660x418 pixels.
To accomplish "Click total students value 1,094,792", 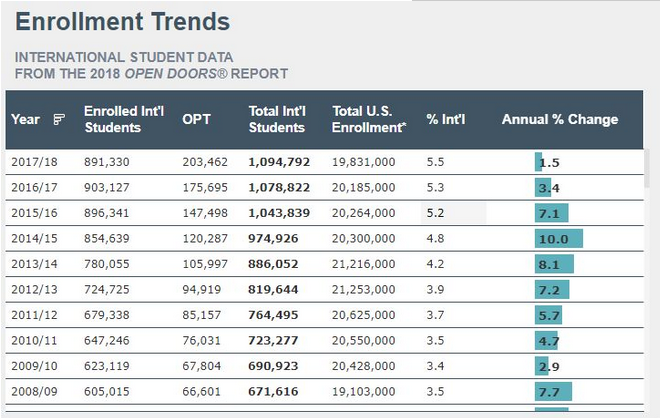I will (279, 162).
